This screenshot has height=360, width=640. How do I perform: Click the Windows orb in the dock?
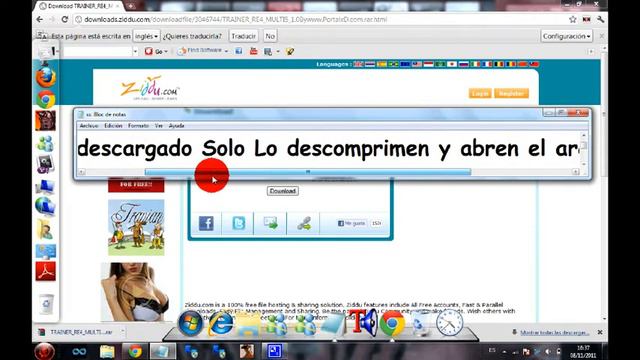(190, 323)
